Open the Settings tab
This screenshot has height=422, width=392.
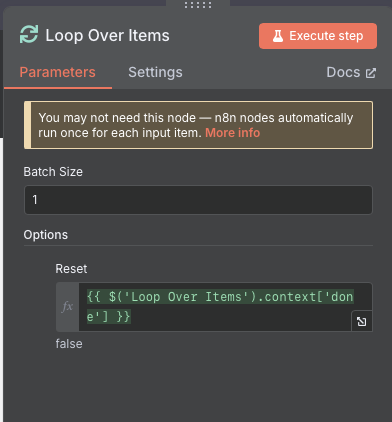(x=155, y=72)
